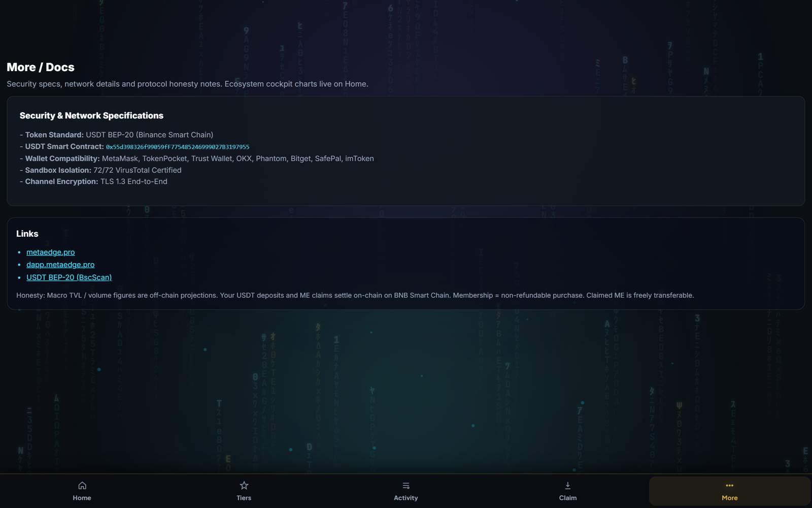Click the Wallet Compatibility line
812x508 pixels.
(197, 158)
